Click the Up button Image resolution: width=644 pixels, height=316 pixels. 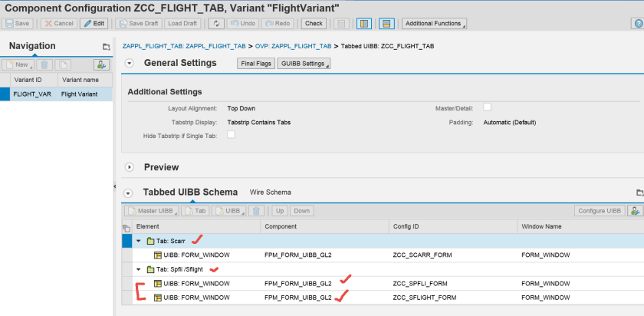(280, 211)
